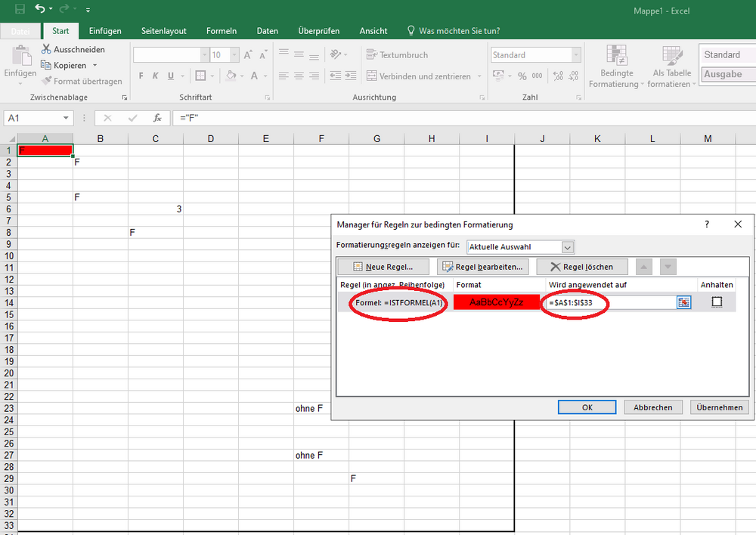This screenshot has height=535, width=756.
Task: Open the Standard number format dropdown
Action: pyautogui.click(x=576, y=55)
